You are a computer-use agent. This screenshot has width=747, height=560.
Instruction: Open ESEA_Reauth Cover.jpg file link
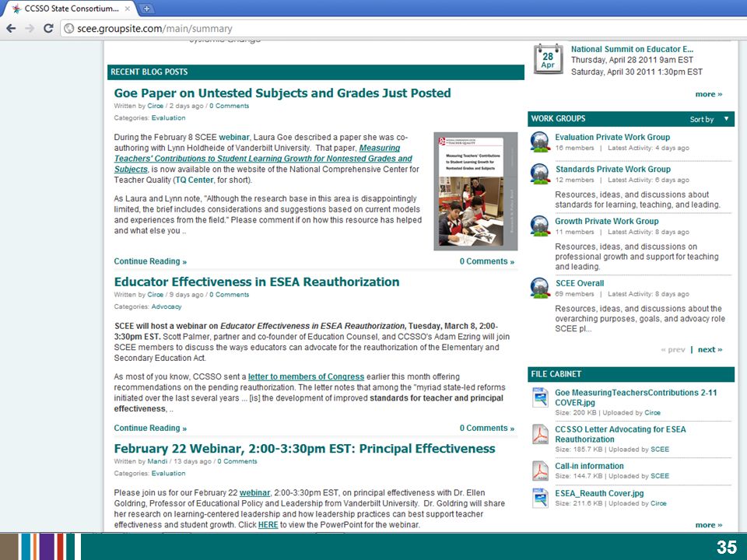(x=599, y=493)
